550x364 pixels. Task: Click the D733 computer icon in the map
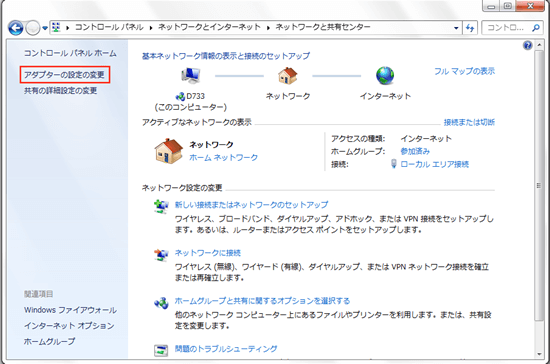point(190,75)
